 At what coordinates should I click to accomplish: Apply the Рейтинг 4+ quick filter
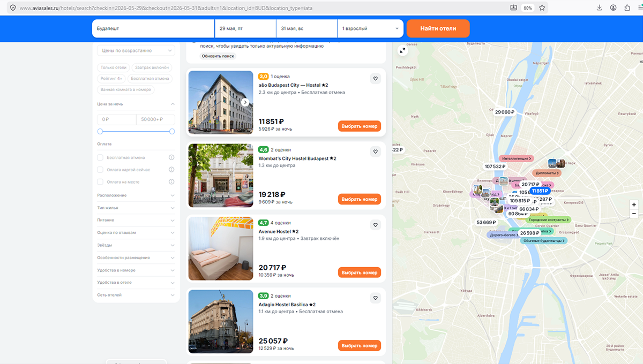pos(111,79)
